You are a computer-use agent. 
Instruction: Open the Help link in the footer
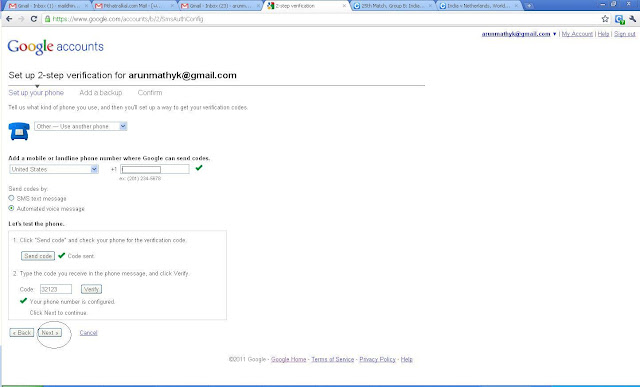point(407,359)
